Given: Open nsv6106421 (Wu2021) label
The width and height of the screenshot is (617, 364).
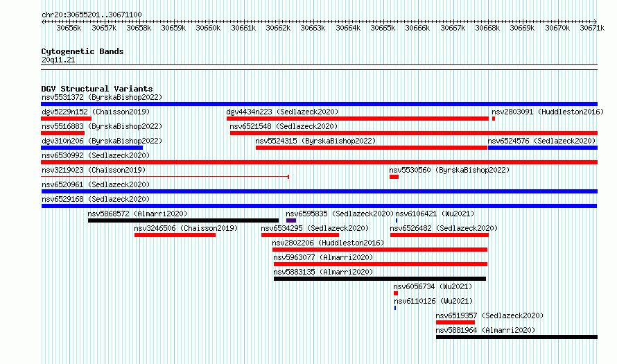Looking at the screenshot, I should click(435, 214).
